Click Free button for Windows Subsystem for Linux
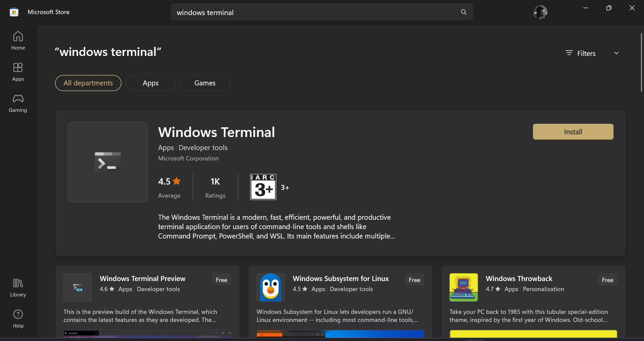 tap(414, 280)
